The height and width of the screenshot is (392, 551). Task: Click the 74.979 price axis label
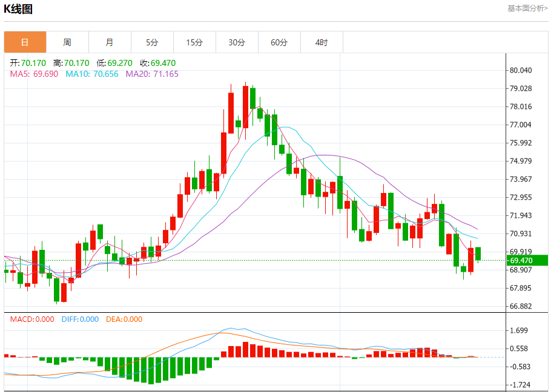[521, 161]
